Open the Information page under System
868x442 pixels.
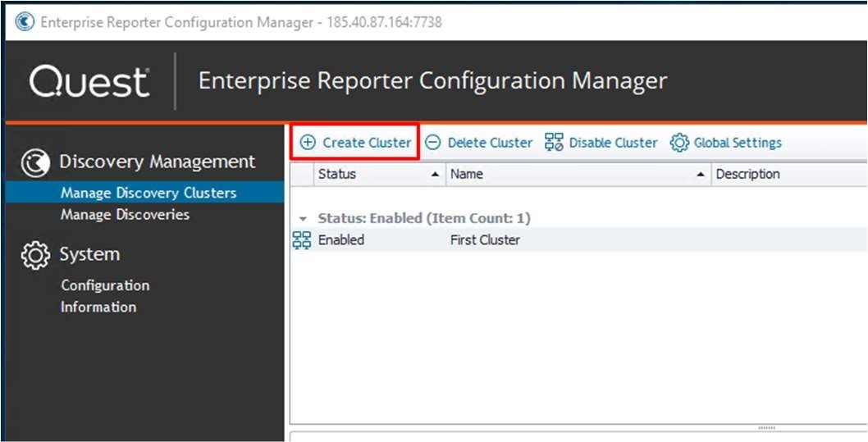point(98,307)
